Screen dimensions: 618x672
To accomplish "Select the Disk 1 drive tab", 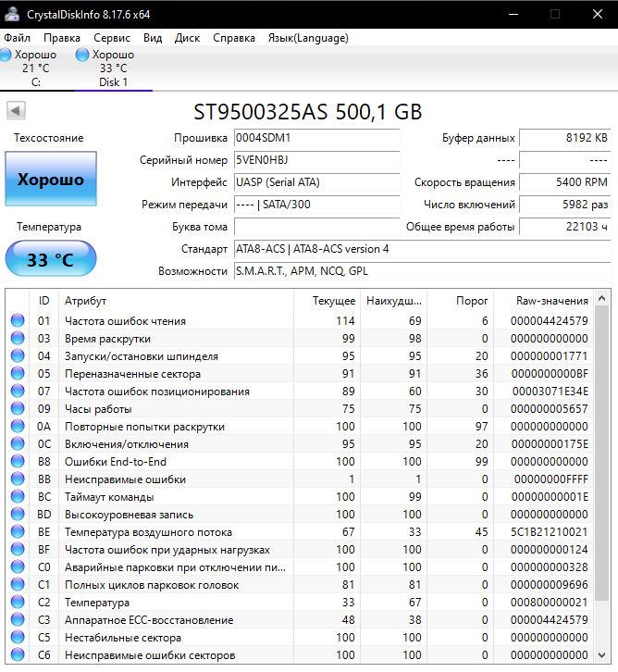I will (x=114, y=68).
